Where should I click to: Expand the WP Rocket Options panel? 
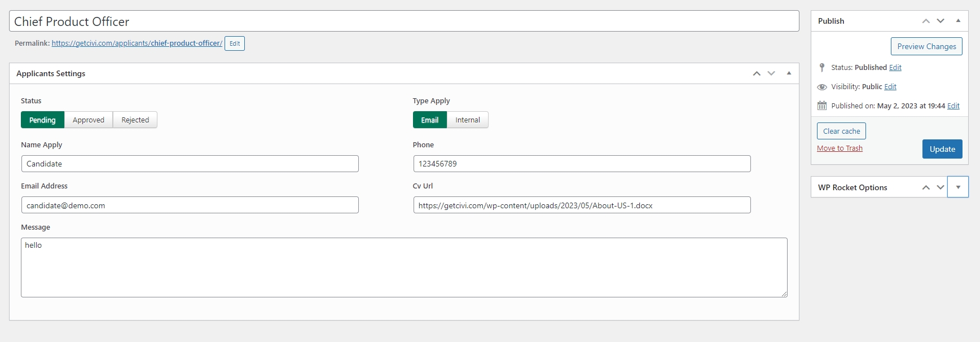point(958,187)
